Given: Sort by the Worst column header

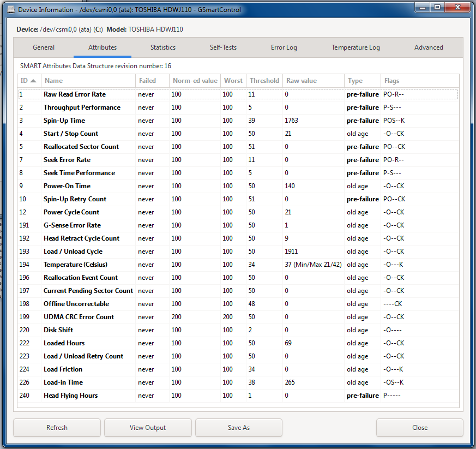Looking at the screenshot, I should click(x=233, y=81).
